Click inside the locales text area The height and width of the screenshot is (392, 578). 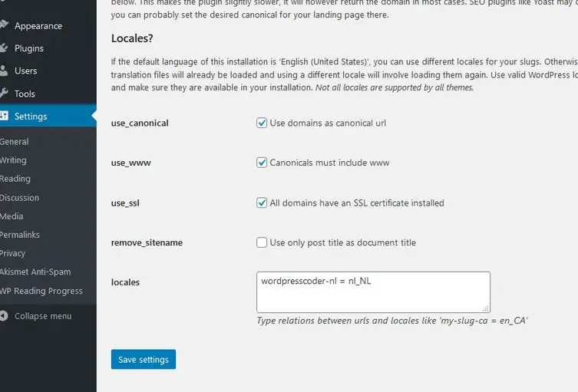pos(373,292)
